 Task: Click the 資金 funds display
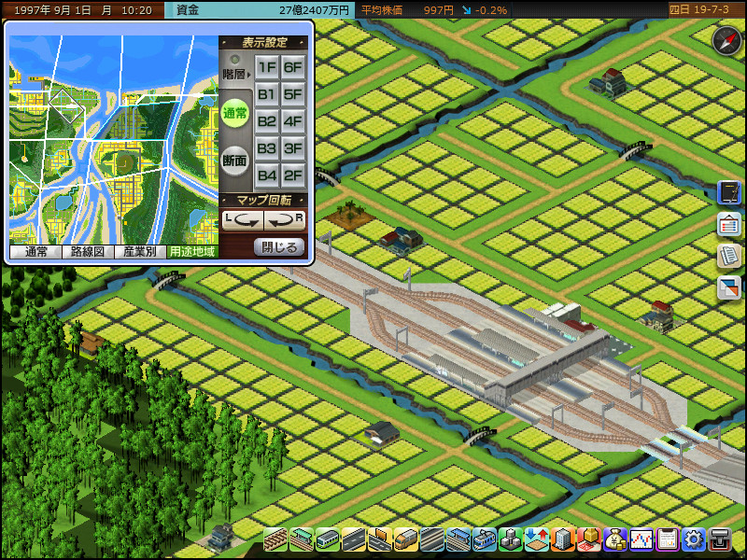click(x=260, y=10)
